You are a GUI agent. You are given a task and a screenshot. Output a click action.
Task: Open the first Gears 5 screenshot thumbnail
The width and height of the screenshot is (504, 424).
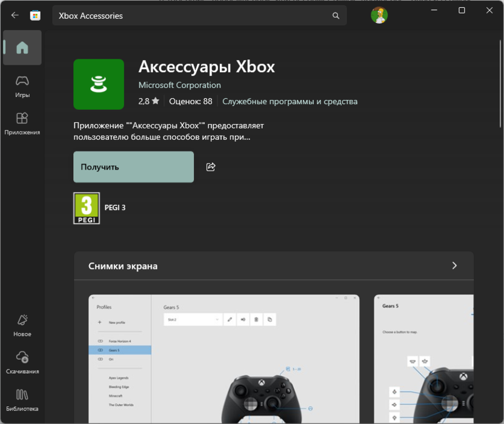click(x=224, y=359)
